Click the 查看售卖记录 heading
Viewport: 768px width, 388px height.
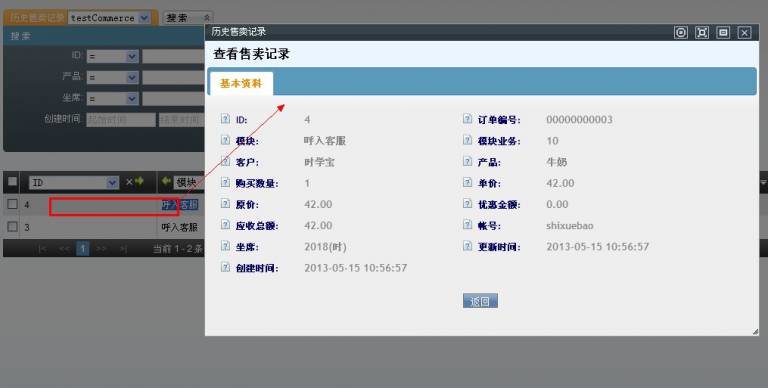[x=251, y=54]
